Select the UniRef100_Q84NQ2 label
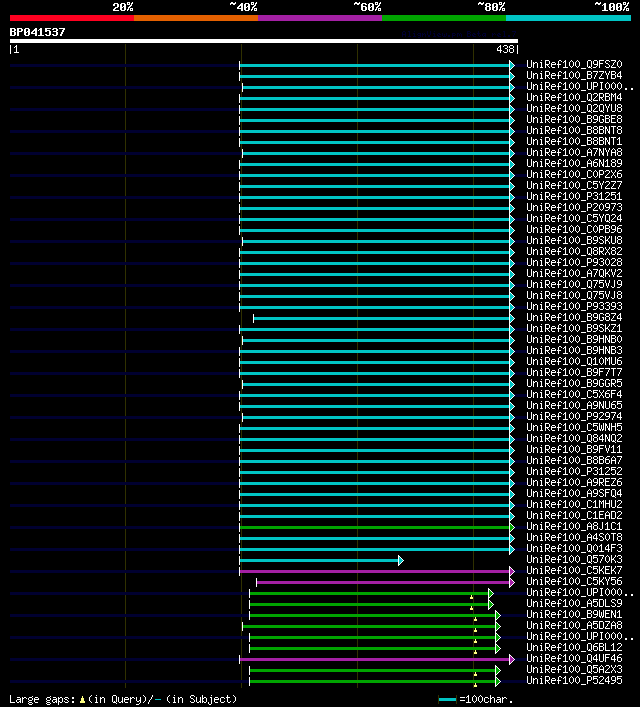Viewport: 640px width, 707px height. 574,438
